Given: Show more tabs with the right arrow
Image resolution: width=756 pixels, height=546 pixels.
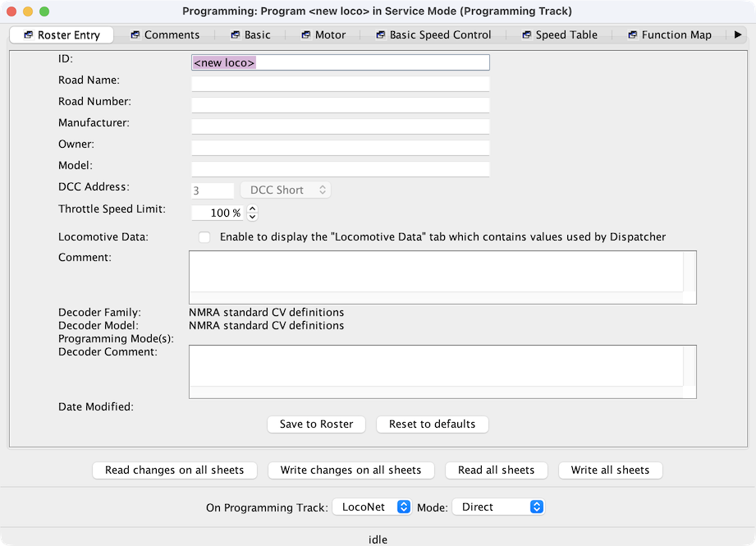Looking at the screenshot, I should pos(738,34).
